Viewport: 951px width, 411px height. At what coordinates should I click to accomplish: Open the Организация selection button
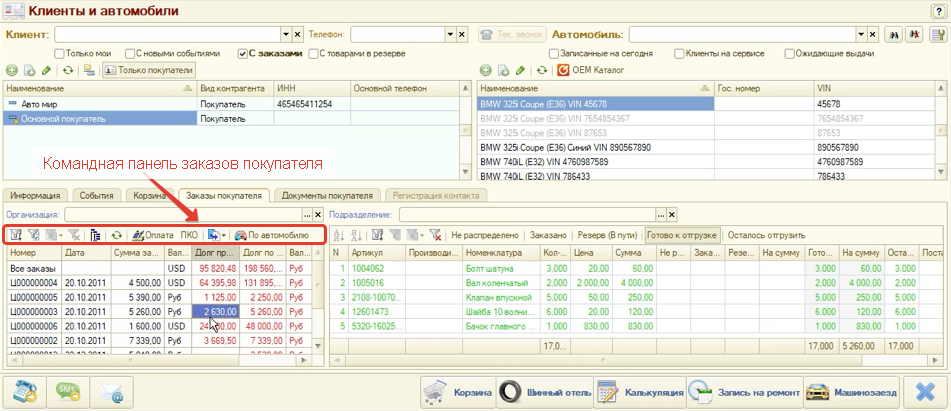tap(307, 214)
